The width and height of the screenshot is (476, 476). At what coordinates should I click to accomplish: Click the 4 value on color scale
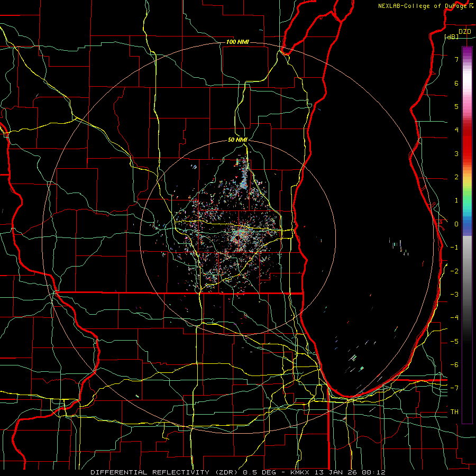(456, 130)
